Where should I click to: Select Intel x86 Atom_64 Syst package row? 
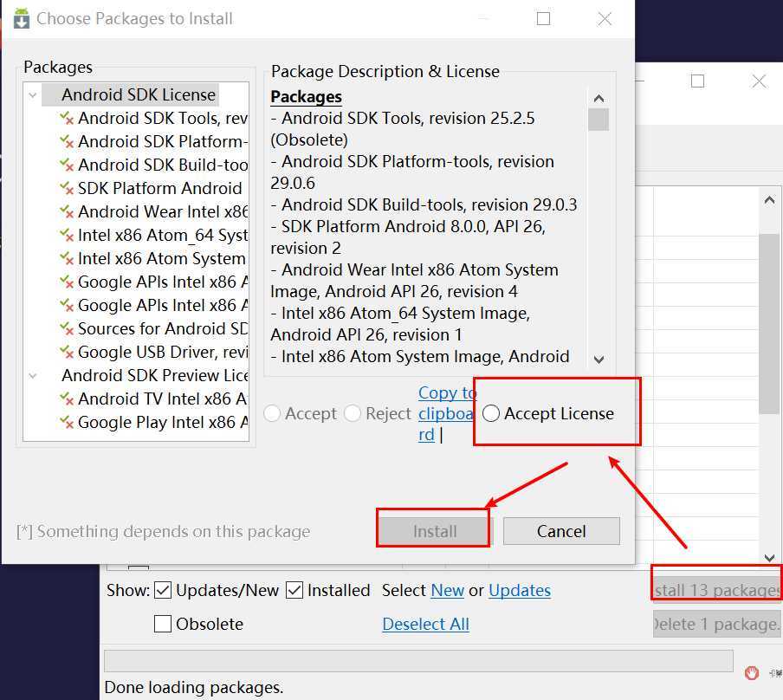tap(162, 236)
